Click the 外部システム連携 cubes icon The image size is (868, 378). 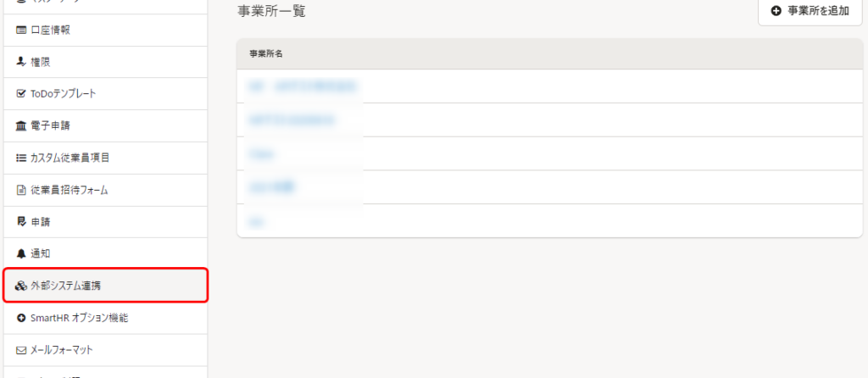pyautogui.click(x=21, y=286)
